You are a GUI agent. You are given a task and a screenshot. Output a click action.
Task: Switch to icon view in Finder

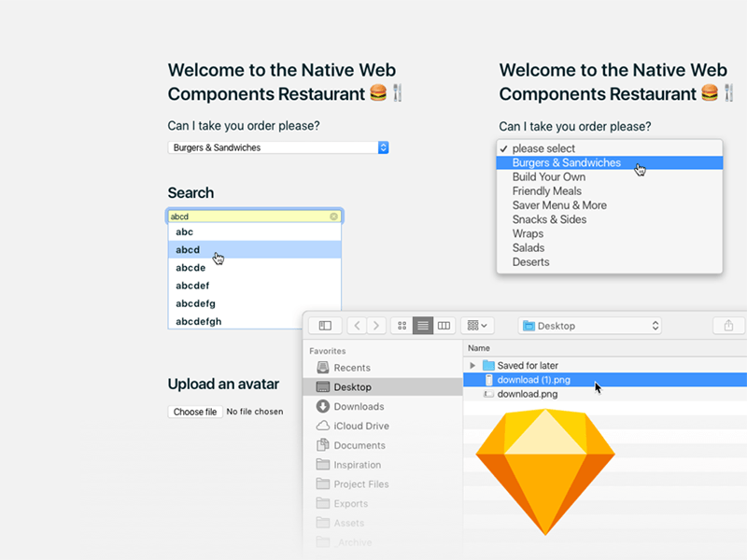[402, 325]
